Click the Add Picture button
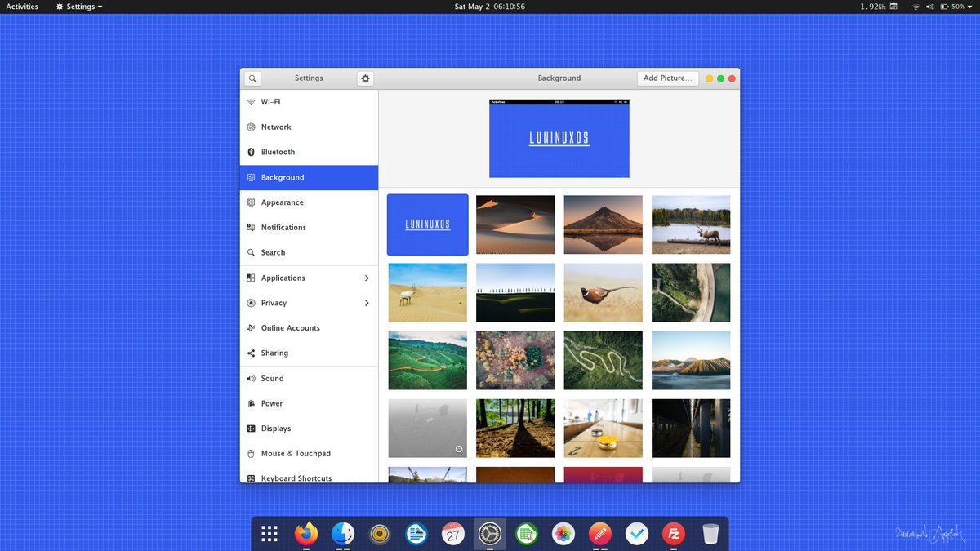 tap(668, 78)
